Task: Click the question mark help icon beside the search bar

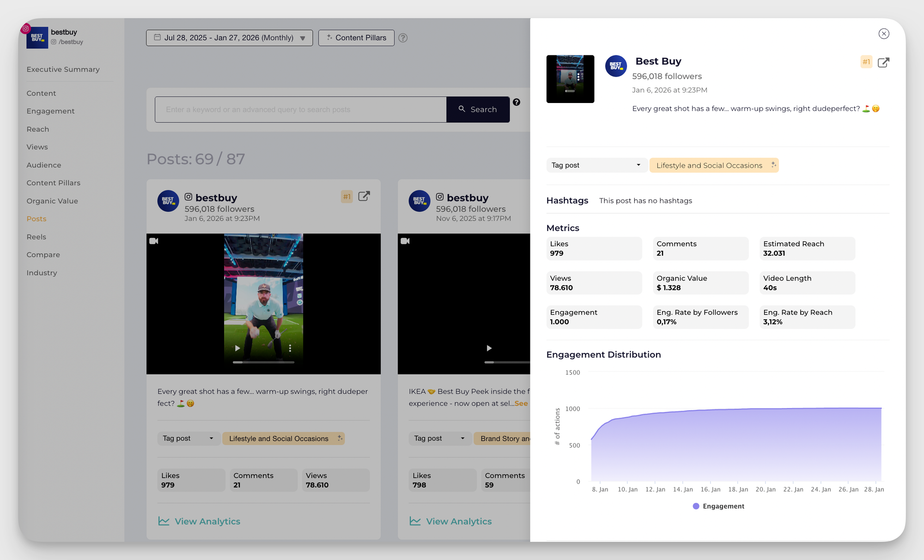Action: pos(517,102)
